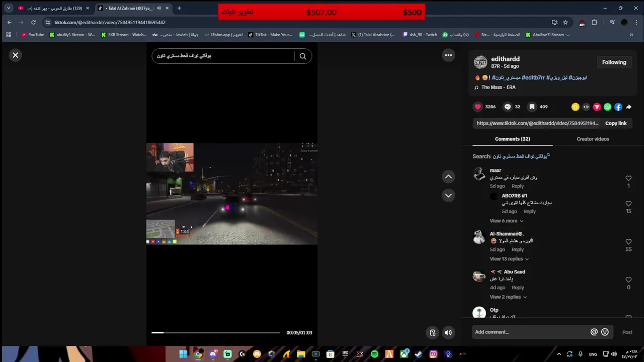Open the emoji picker in comment box
Image resolution: width=644 pixels, height=362 pixels.
(x=605, y=332)
